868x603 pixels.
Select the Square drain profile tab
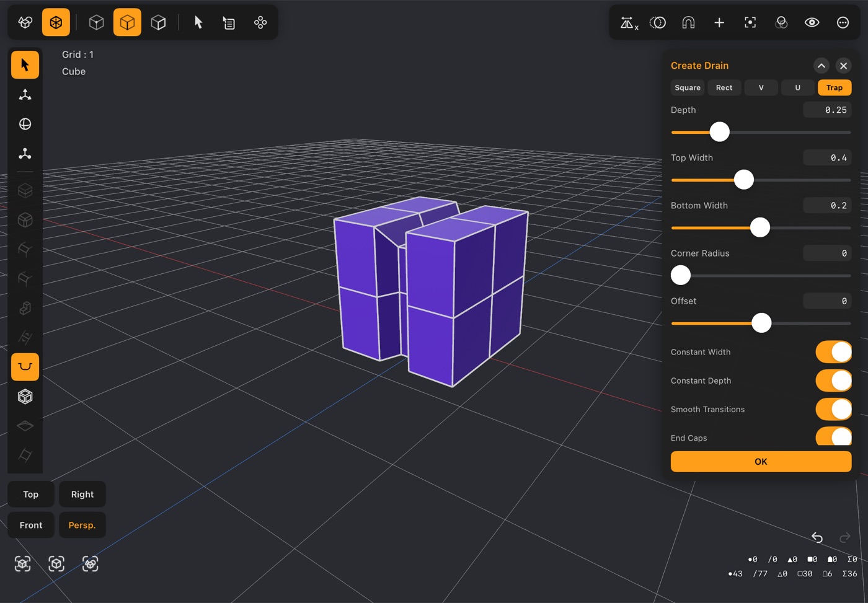click(x=688, y=88)
